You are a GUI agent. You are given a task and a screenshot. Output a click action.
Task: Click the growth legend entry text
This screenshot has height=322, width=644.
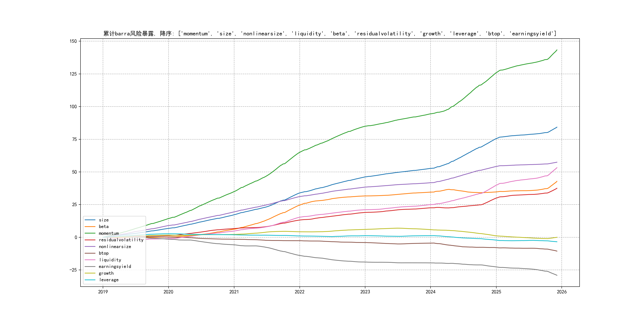click(106, 273)
